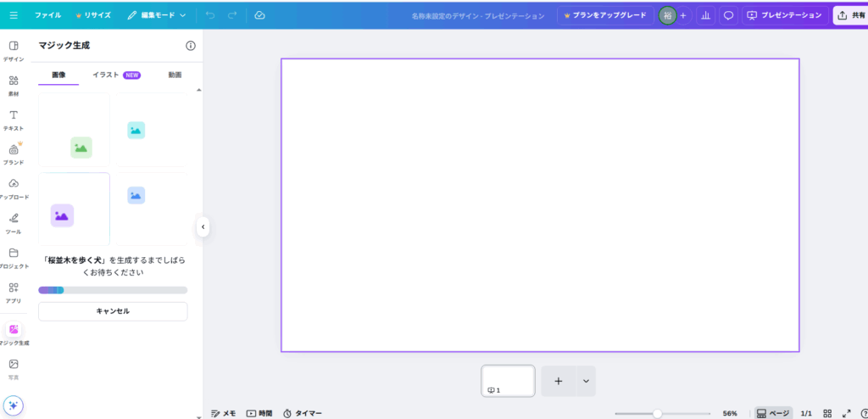The image size is (868, 419).
Task: Expand the 編集モード dropdown
Action: (x=157, y=15)
